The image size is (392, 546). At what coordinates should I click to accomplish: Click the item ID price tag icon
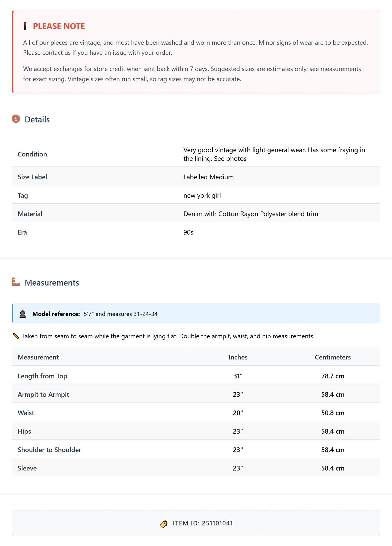point(164,524)
